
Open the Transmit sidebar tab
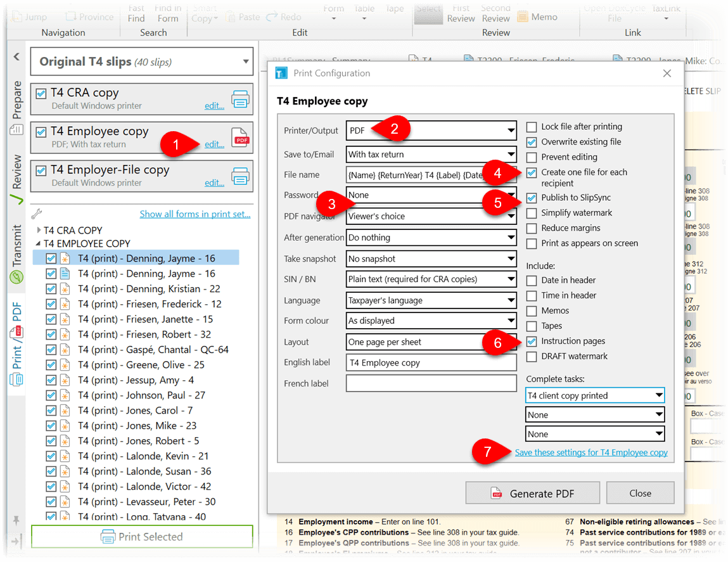(x=16, y=253)
